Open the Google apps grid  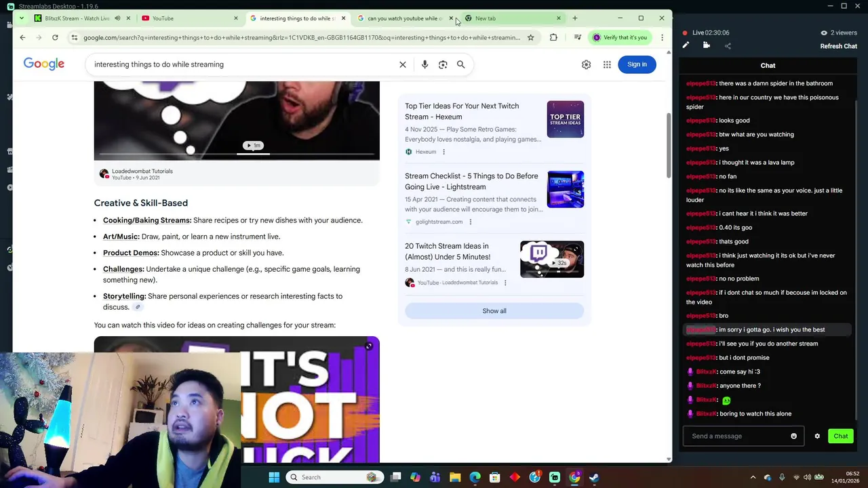tap(607, 64)
